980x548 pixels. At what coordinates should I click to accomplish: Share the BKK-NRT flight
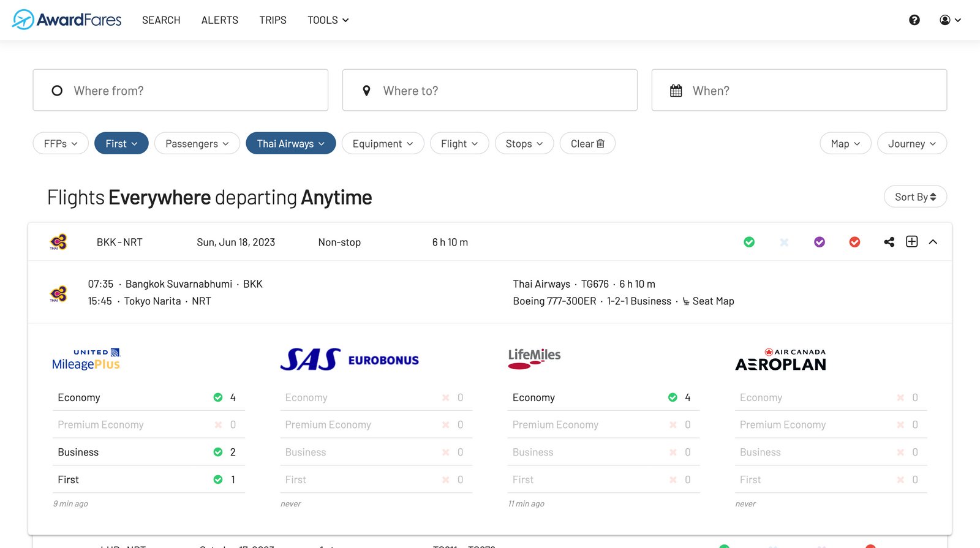click(889, 242)
